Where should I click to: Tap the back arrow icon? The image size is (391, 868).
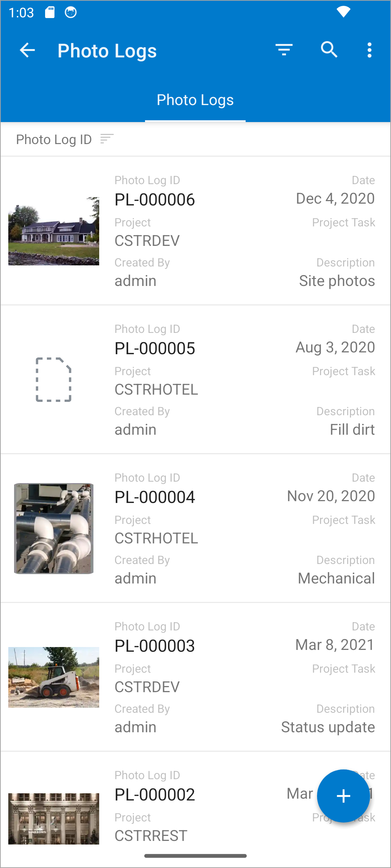[27, 50]
